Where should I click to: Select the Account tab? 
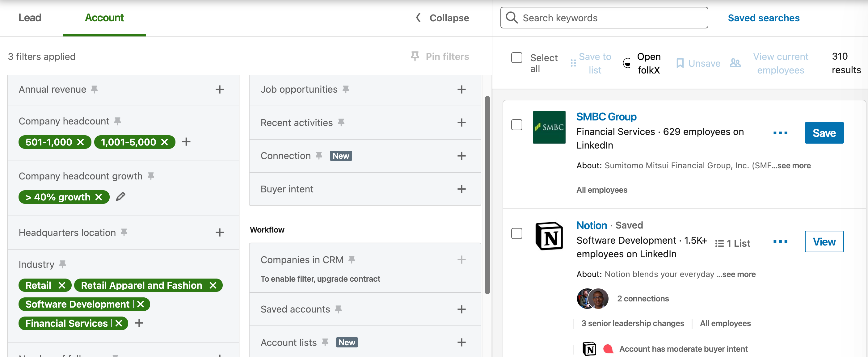click(x=104, y=18)
